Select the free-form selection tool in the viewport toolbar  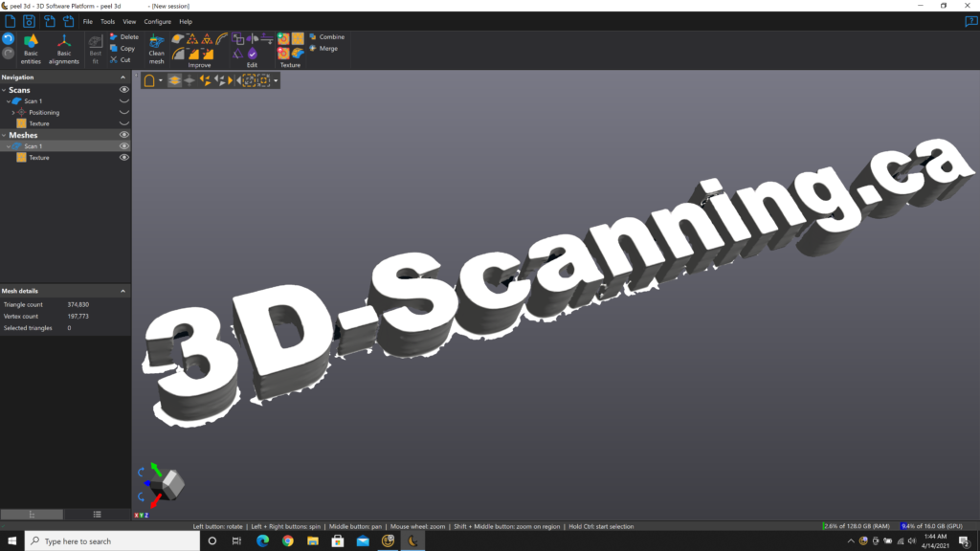pyautogui.click(x=151, y=80)
